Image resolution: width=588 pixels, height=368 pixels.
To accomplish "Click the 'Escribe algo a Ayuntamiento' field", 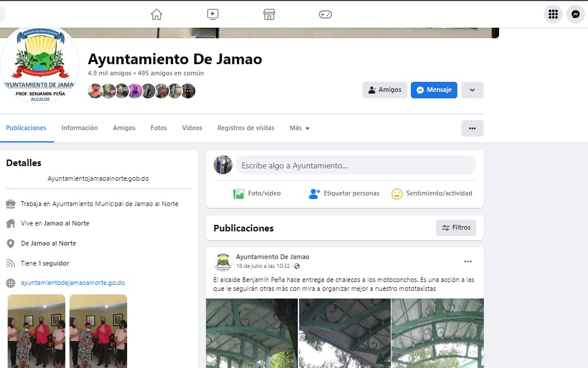I will point(356,165).
